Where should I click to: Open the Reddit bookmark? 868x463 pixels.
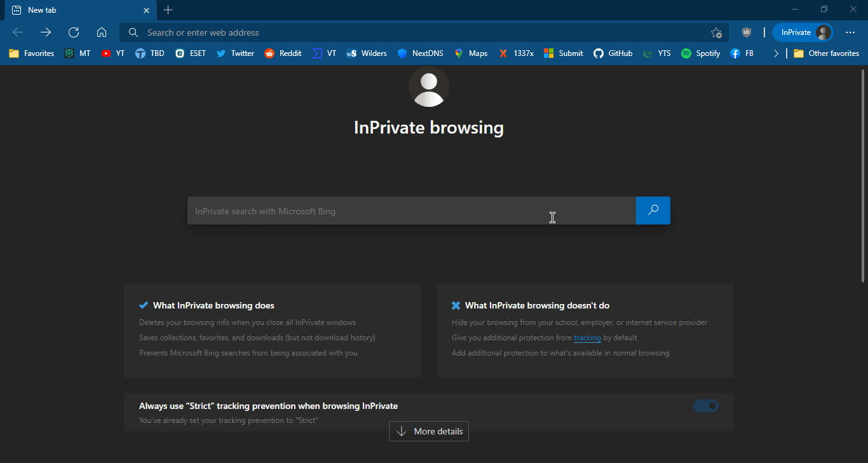click(283, 53)
